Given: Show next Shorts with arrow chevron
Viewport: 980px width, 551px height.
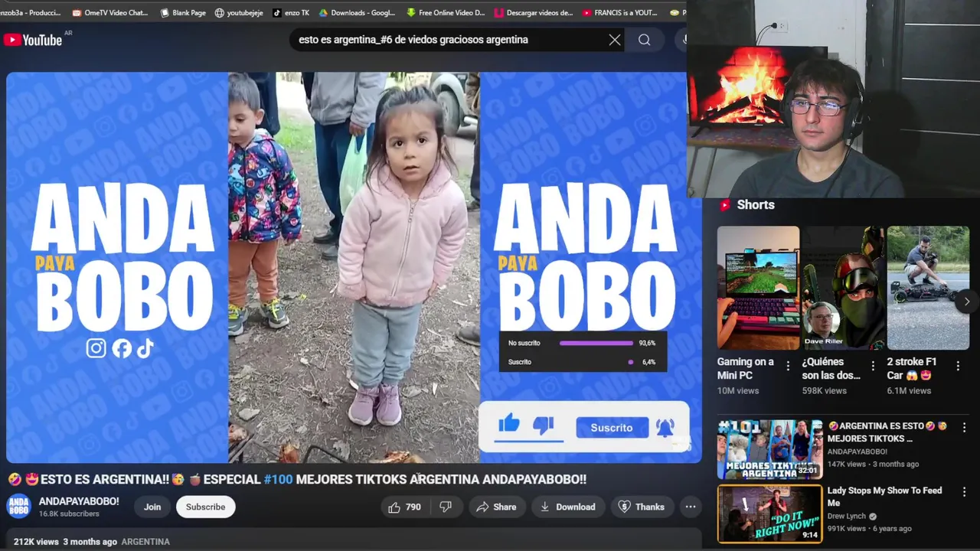Looking at the screenshot, I should (967, 302).
